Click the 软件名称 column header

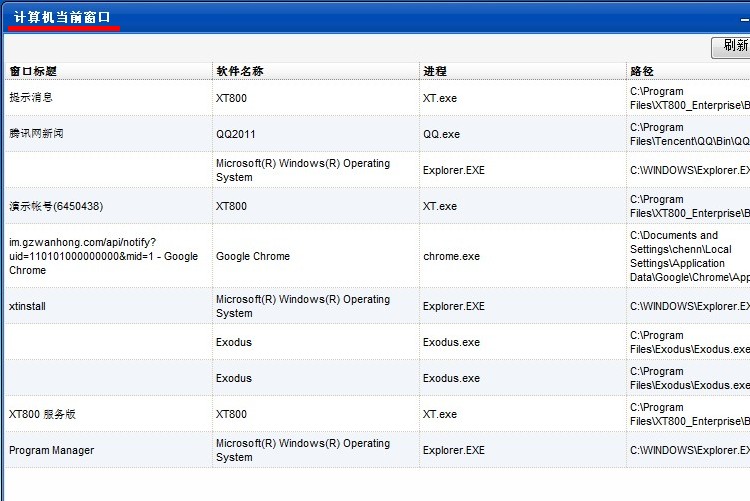[316, 71]
